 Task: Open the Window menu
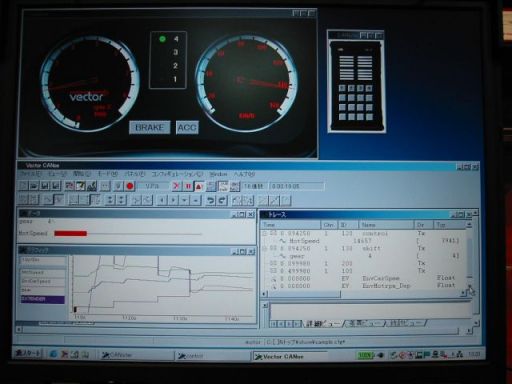coord(218,174)
